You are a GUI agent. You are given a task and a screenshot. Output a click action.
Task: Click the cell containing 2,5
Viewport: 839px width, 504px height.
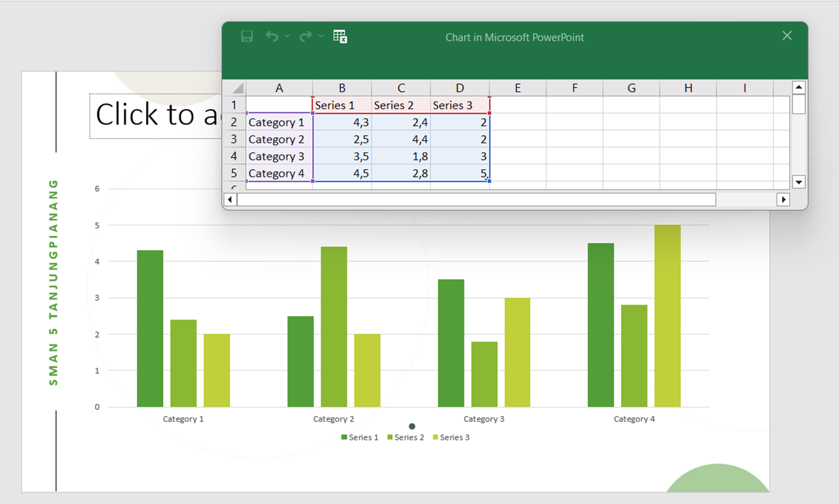[x=342, y=139]
